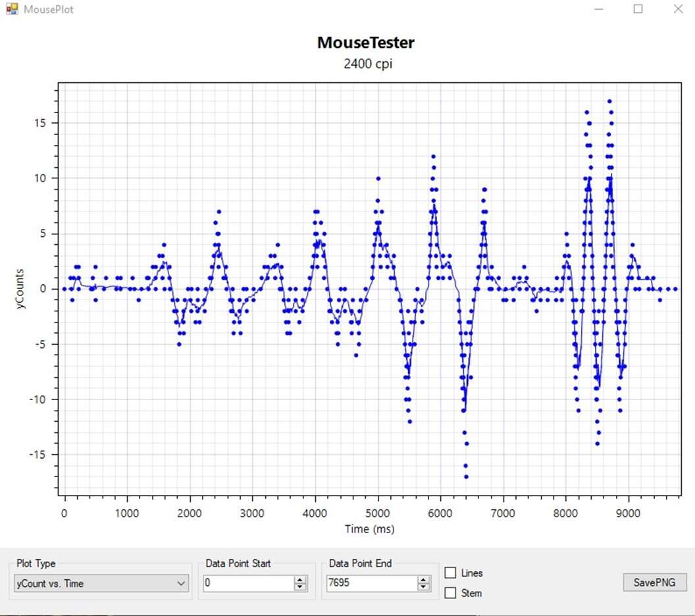Click the Time (ms) axis label
695x616 pixels.
369,528
